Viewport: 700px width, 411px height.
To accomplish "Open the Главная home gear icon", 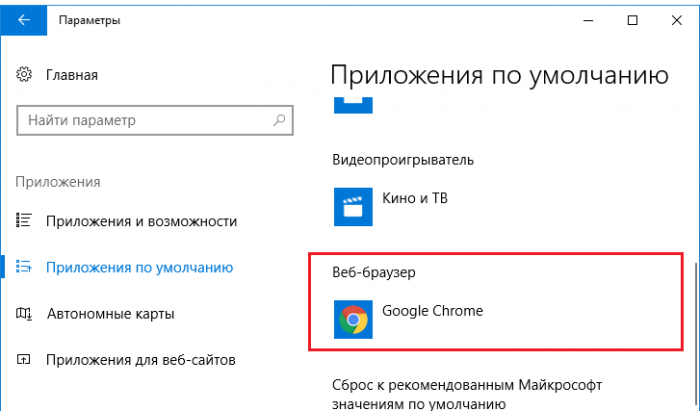I will (x=24, y=75).
